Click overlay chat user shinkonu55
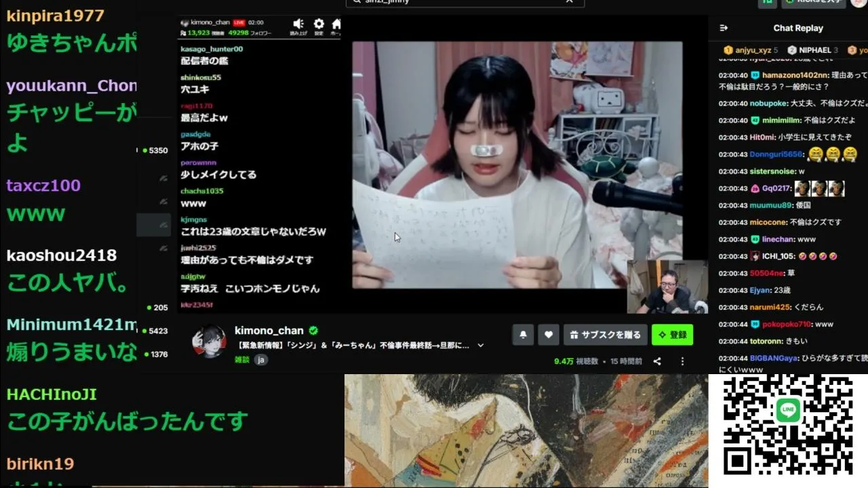Viewport: 868px width, 488px height. coord(201,77)
